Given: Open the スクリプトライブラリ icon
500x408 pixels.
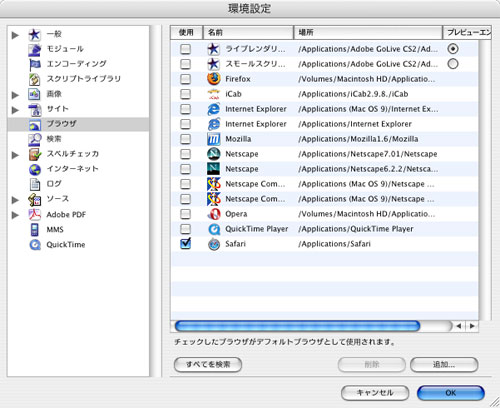Looking at the screenshot, I should (34, 79).
